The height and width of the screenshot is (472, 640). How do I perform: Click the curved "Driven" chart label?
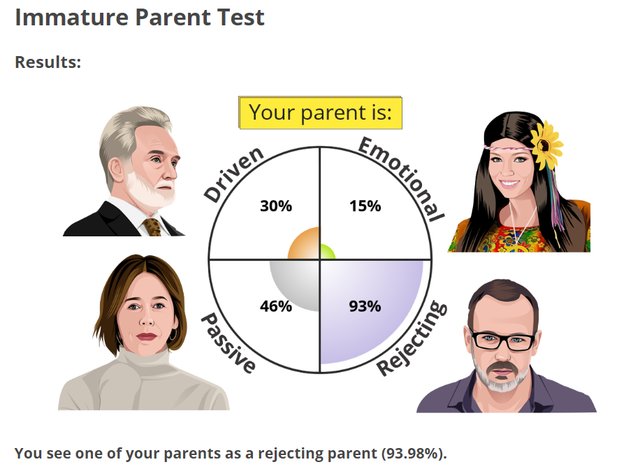click(x=234, y=174)
